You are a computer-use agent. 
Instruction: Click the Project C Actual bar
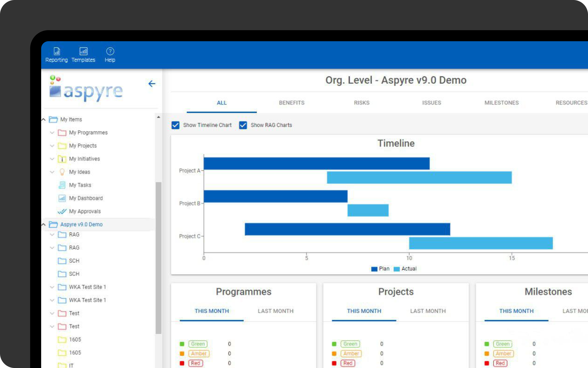pyautogui.click(x=481, y=243)
